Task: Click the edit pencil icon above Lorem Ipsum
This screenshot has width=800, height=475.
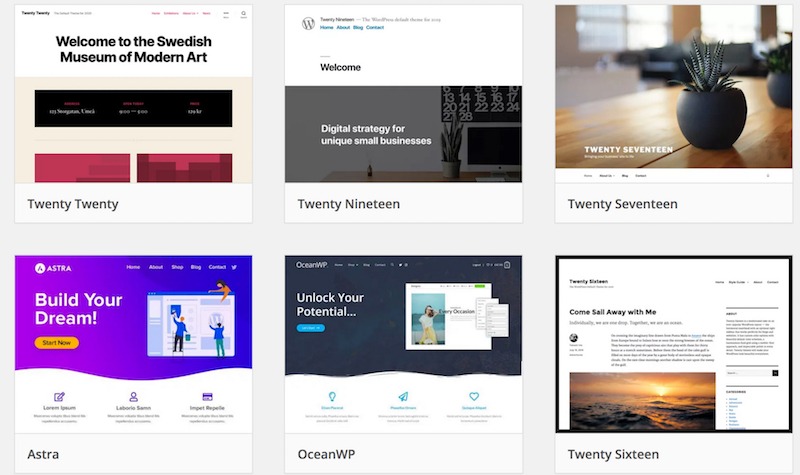Action: point(59,396)
